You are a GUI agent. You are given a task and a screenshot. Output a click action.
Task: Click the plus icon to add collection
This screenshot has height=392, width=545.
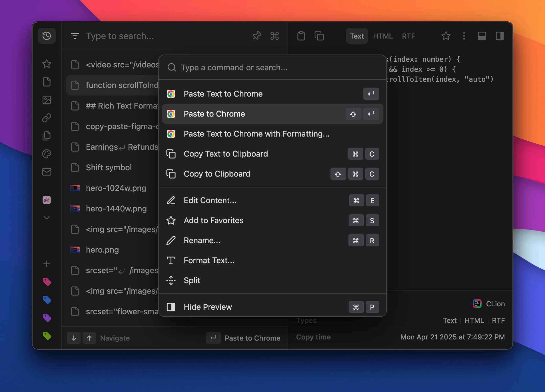click(47, 264)
